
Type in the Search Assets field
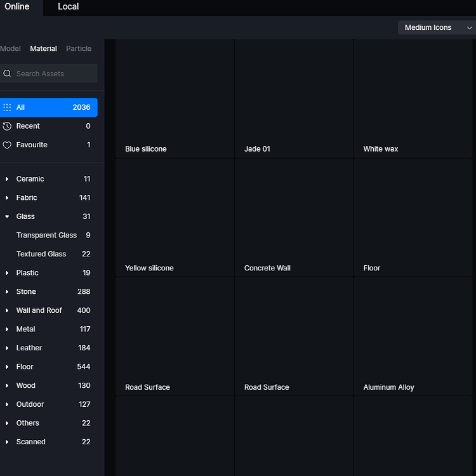click(55, 74)
